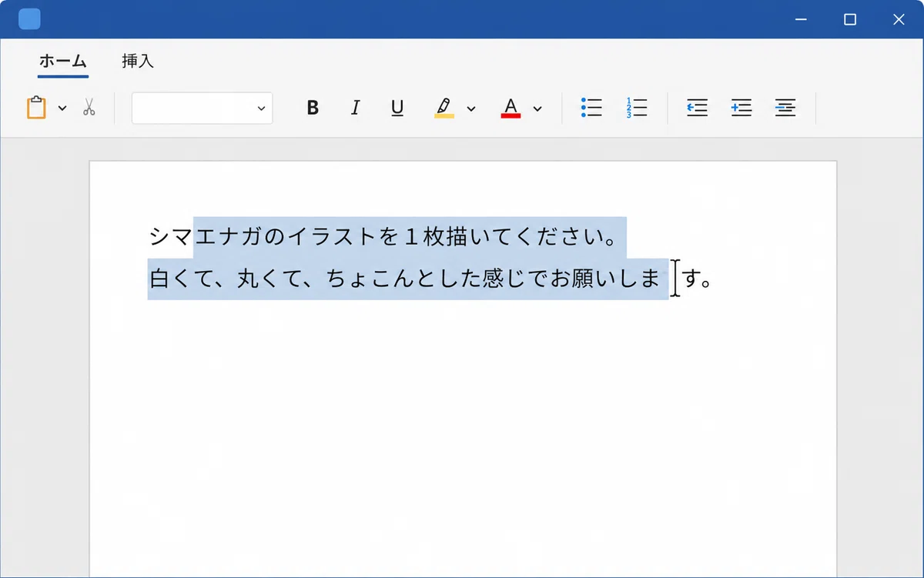
Task: Toggle italic formatting
Action: click(x=355, y=108)
